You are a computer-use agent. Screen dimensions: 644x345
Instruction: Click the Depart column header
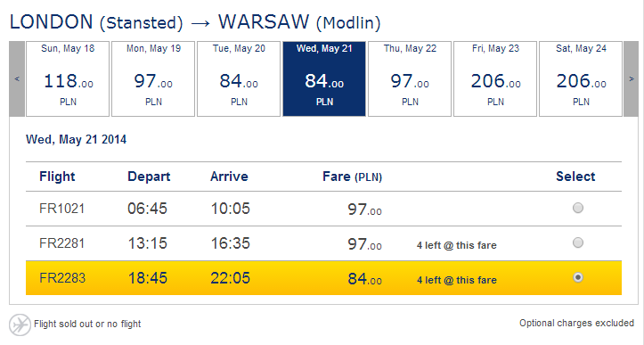(149, 177)
